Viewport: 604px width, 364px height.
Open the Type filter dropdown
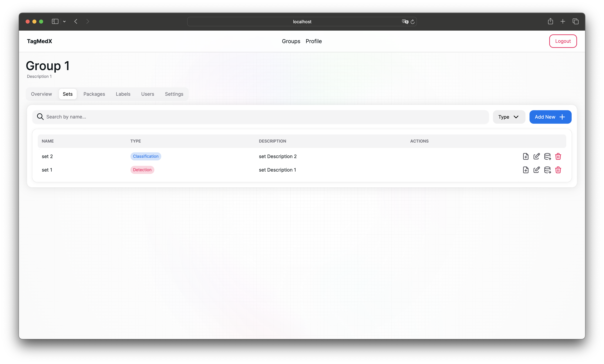tap(509, 117)
